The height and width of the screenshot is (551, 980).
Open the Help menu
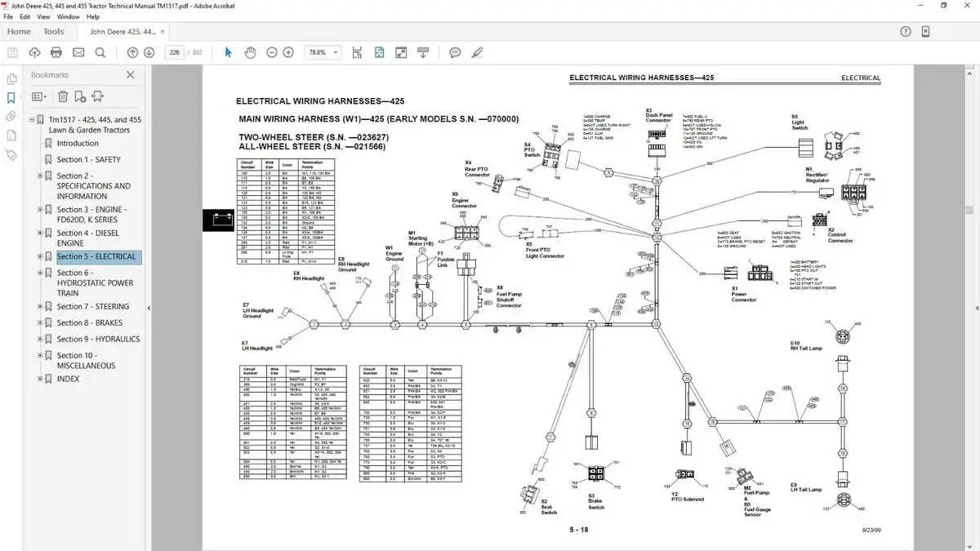[93, 16]
